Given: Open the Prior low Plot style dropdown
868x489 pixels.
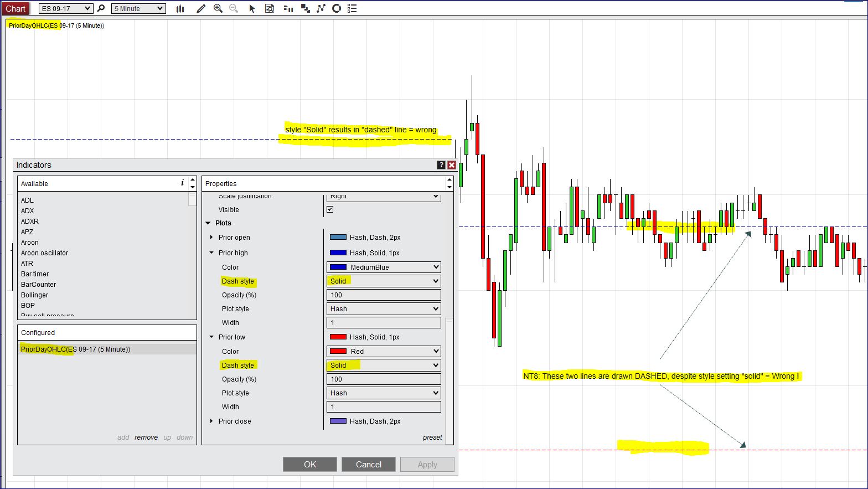Looking at the screenshot, I should pos(384,393).
